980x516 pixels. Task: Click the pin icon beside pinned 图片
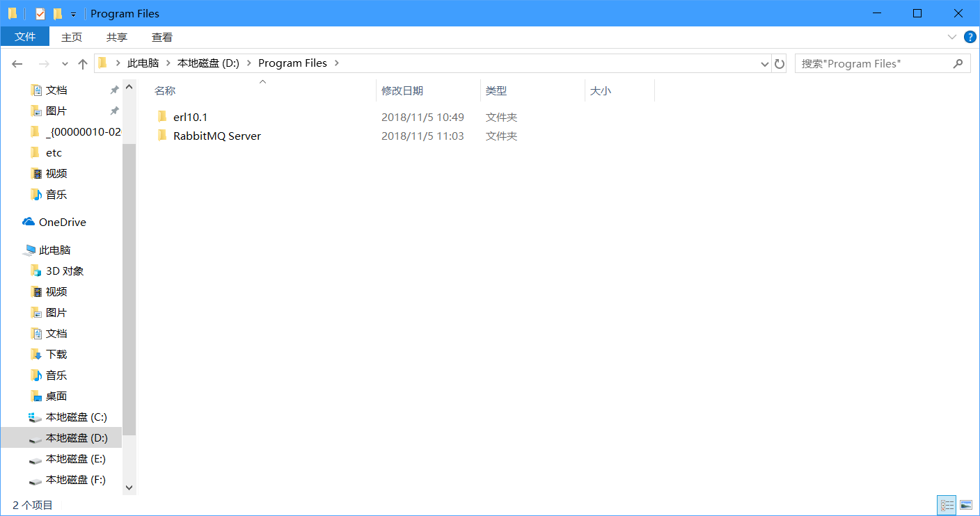click(114, 111)
